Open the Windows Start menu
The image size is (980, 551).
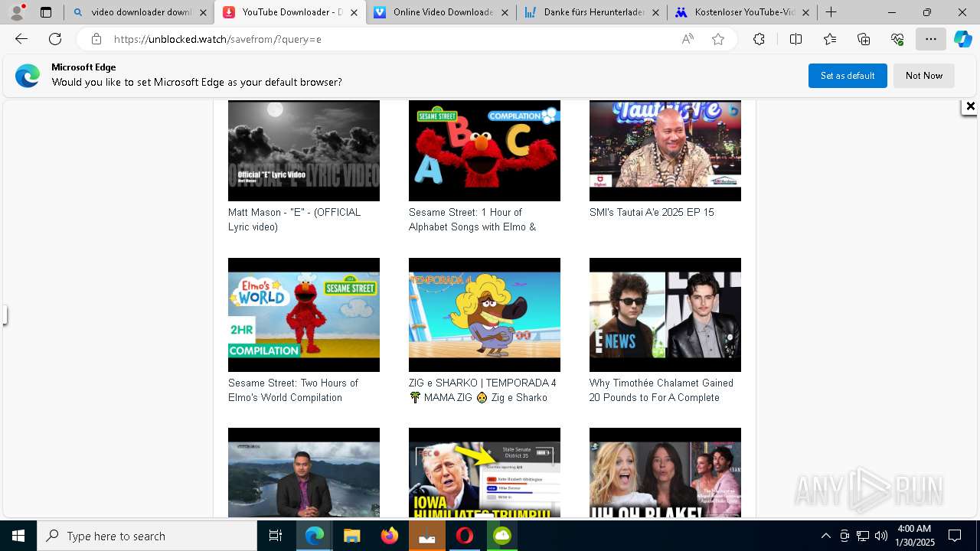pyautogui.click(x=18, y=536)
